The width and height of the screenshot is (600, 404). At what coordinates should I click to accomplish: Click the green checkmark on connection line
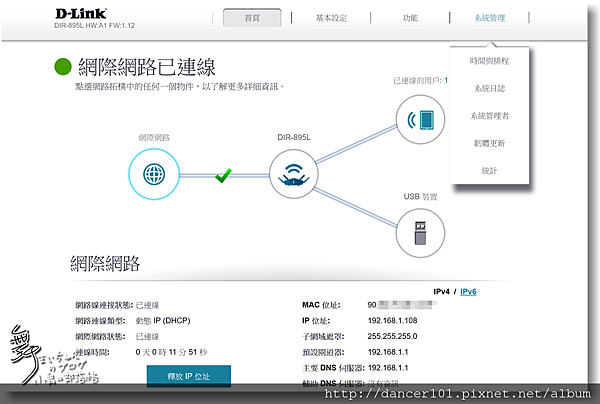click(x=223, y=175)
